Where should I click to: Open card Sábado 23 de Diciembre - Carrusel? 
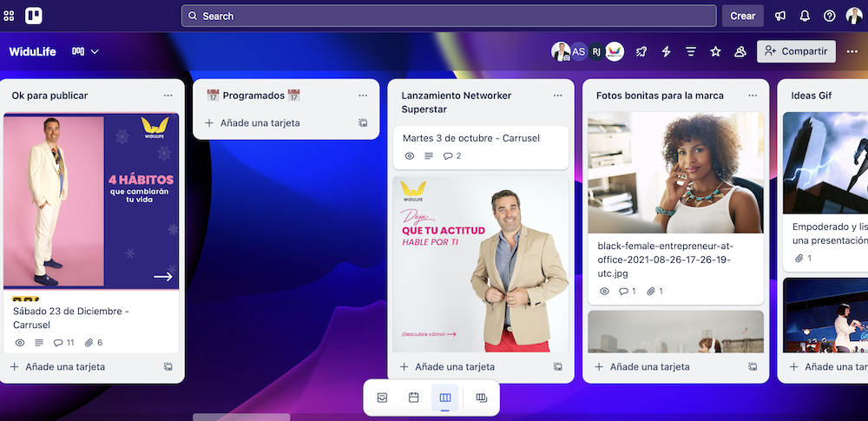coord(71,318)
